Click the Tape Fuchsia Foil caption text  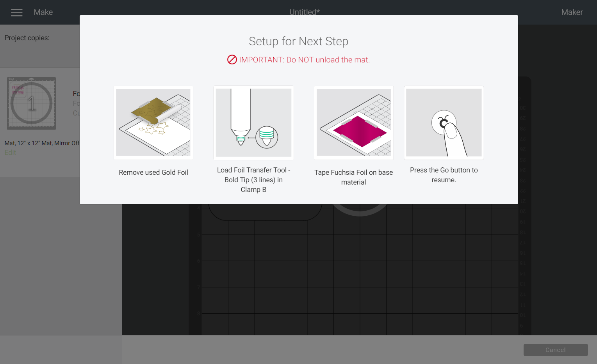353,177
